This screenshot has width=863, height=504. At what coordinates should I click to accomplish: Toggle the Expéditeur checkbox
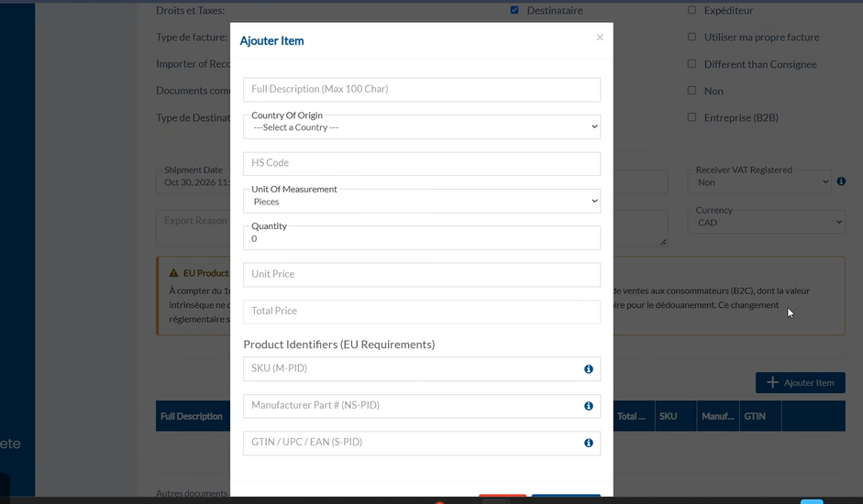pyautogui.click(x=692, y=10)
